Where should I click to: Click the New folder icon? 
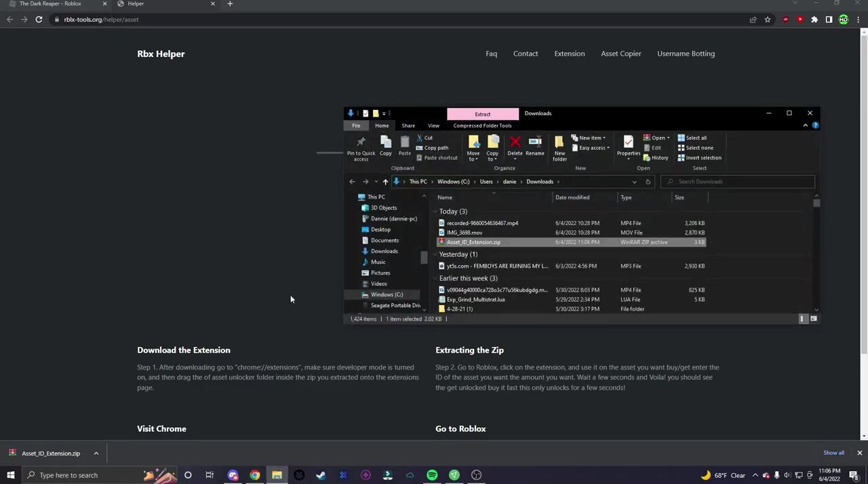(559, 143)
